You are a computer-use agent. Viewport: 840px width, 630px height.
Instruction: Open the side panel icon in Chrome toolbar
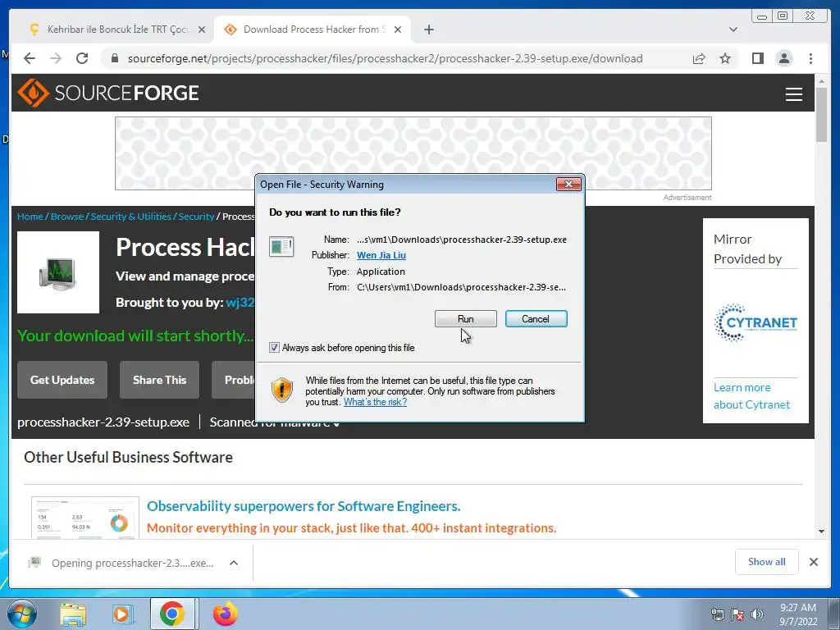757,58
